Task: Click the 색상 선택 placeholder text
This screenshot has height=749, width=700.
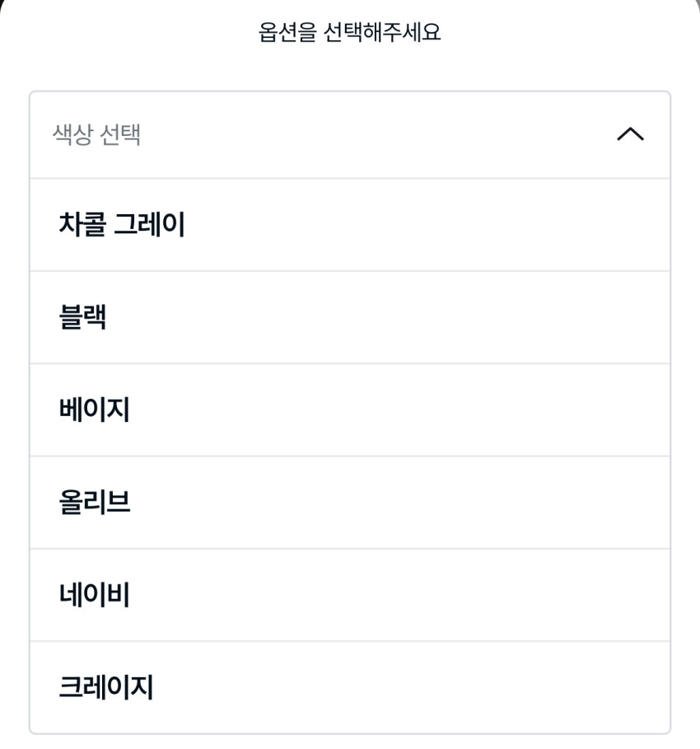Action: pos(96,134)
